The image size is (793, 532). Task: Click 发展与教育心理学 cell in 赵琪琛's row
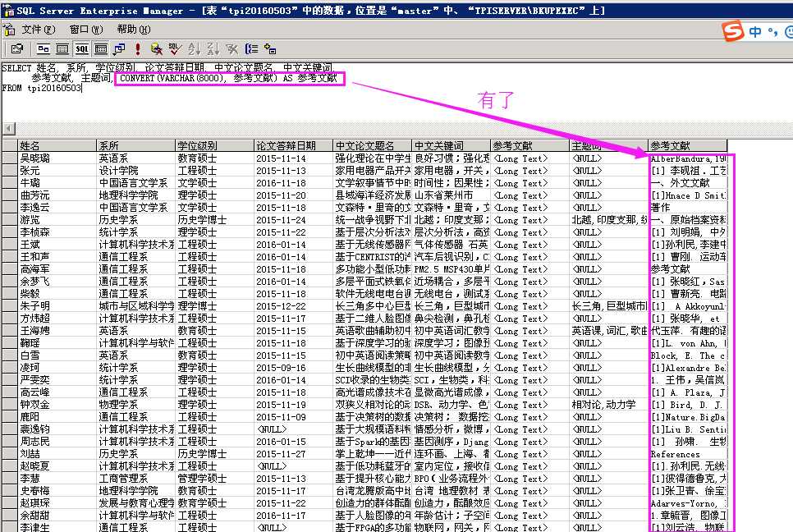point(135,503)
